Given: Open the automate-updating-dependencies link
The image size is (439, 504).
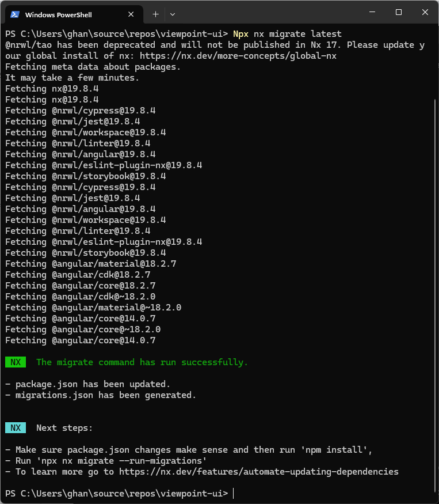Looking at the screenshot, I should (x=258, y=472).
